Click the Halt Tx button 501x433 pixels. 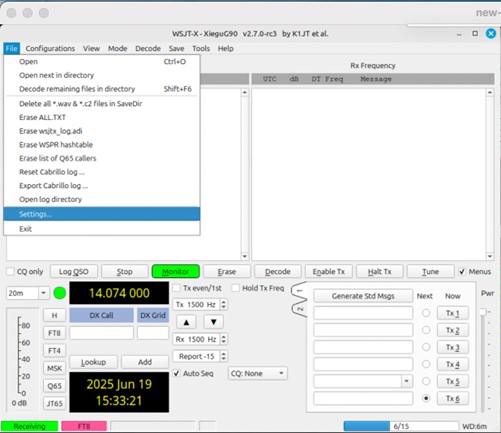[x=380, y=272]
